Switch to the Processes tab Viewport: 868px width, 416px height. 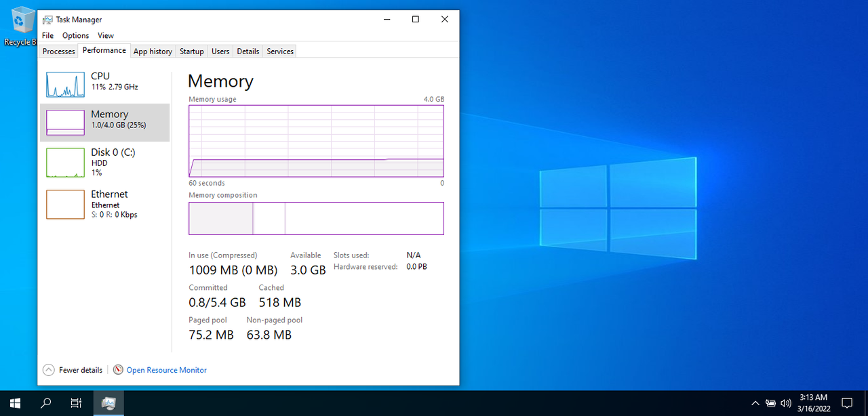click(x=59, y=51)
